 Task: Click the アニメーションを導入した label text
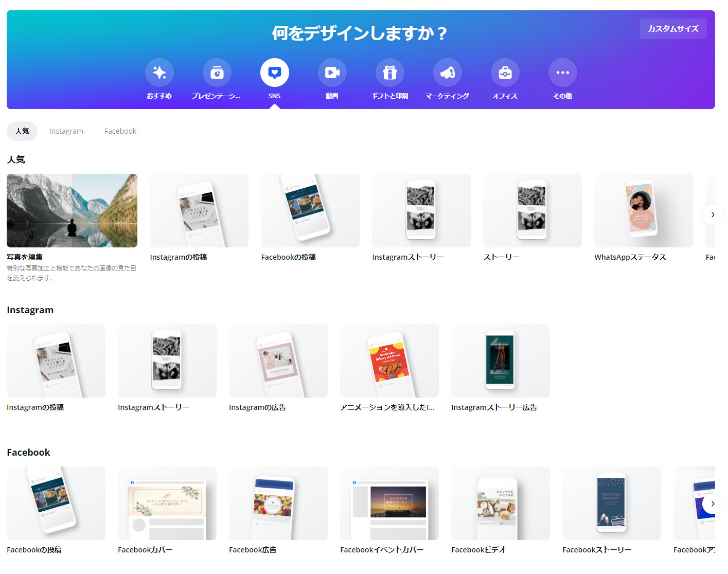[x=387, y=407]
